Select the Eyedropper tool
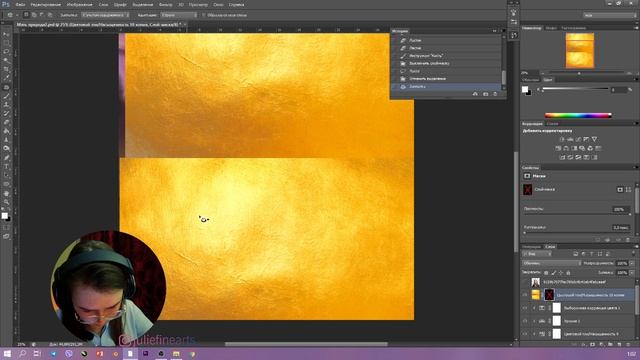This screenshot has width=640, height=360. coord(6,78)
